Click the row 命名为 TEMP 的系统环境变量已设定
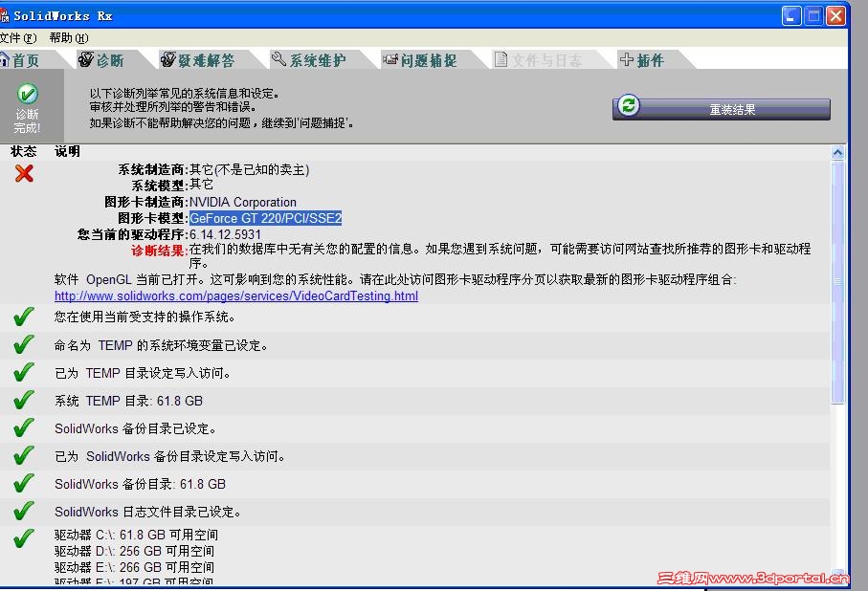The height and width of the screenshot is (591, 868). click(x=414, y=345)
